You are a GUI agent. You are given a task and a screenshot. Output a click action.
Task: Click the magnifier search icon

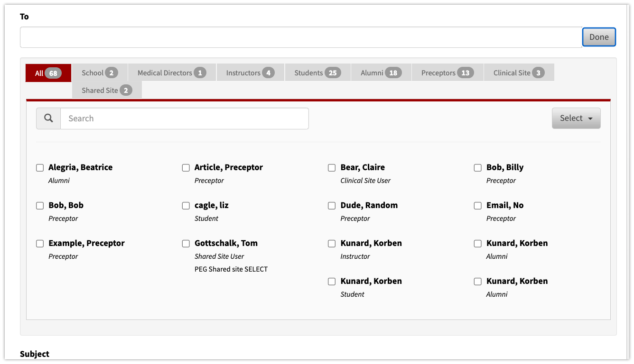coord(48,118)
